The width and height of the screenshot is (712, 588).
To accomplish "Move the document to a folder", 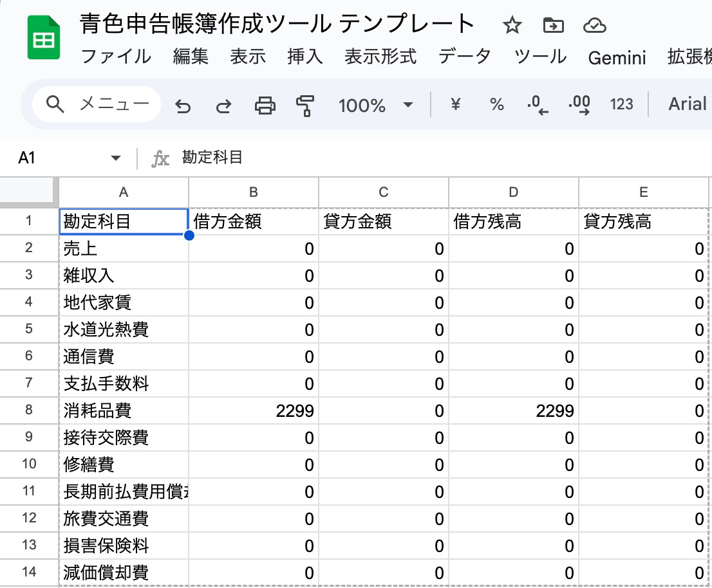I will pyautogui.click(x=554, y=25).
